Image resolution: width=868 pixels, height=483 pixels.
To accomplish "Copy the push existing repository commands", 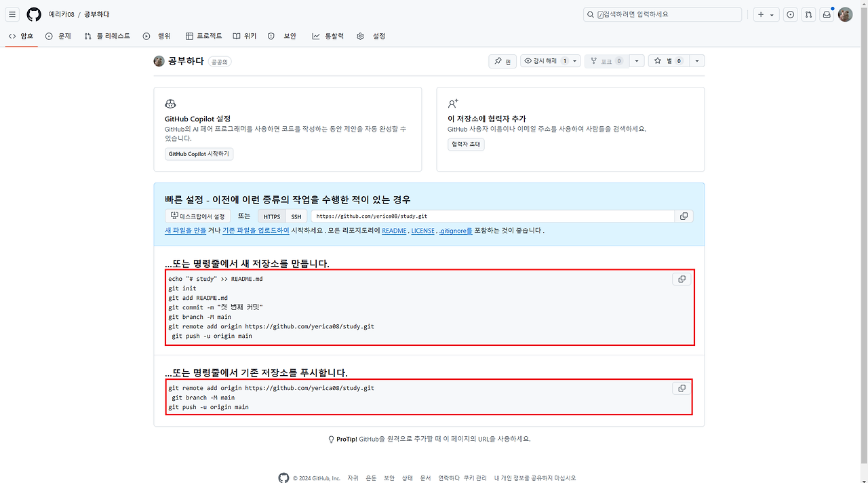I will tap(682, 388).
